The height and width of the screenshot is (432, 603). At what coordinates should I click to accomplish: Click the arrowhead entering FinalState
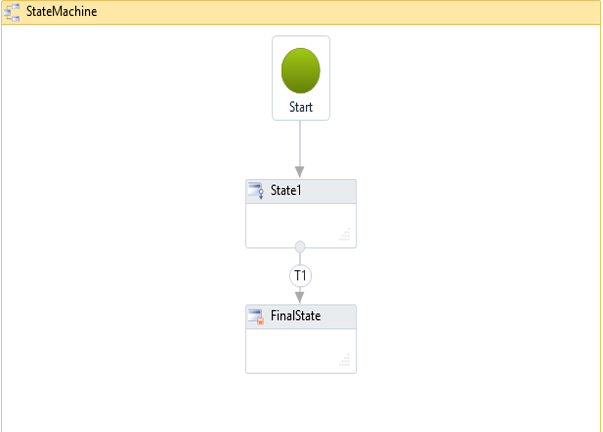tap(299, 297)
